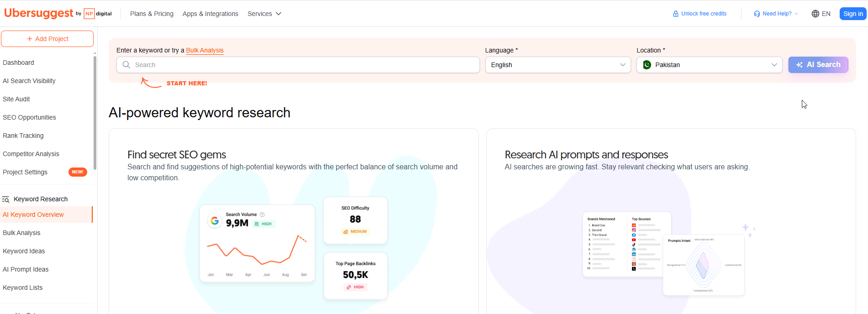Open the Location dropdown showing Pakistan
Image resolution: width=868 pixels, height=314 pixels.
(710, 65)
